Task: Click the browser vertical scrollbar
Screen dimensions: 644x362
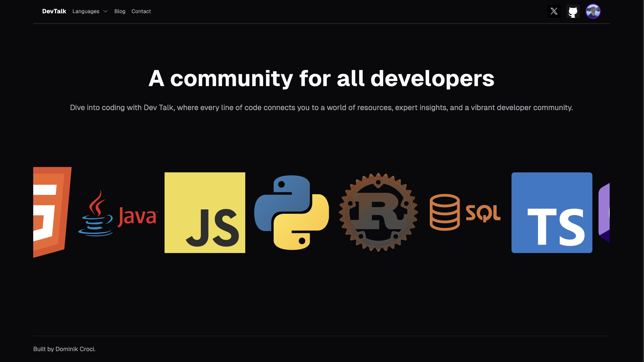Action: pyautogui.click(x=643, y=181)
